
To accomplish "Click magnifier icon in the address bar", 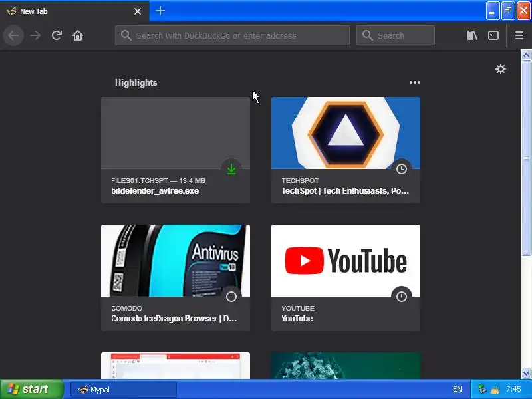I will pyautogui.click(x=126, y=35).
